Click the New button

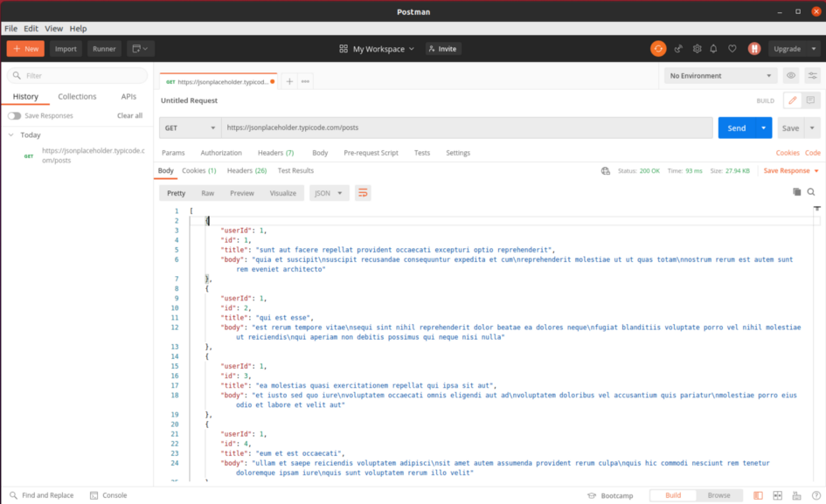25,48
